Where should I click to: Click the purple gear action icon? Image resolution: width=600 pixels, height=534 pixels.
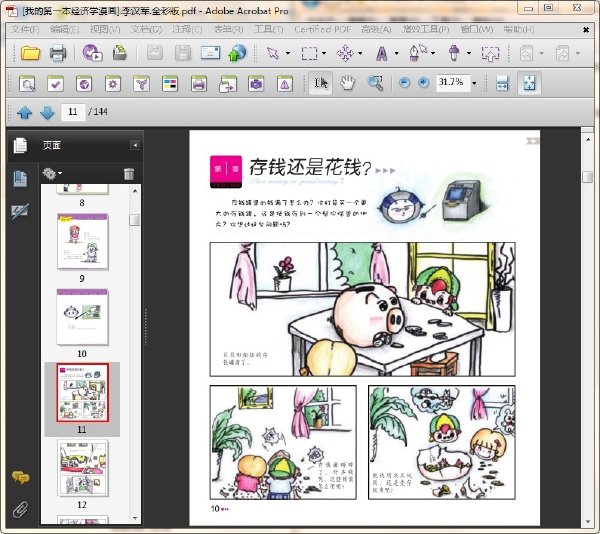pyautogui.click(x=113, y=83)
